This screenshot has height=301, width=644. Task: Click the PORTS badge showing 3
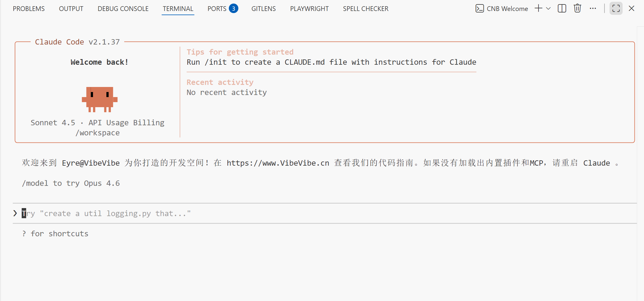(234, 9)
